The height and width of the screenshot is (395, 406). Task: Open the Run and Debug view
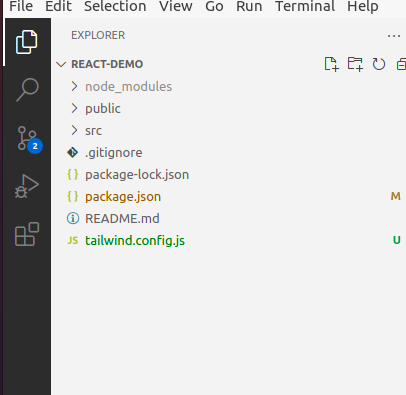(27, 186)
